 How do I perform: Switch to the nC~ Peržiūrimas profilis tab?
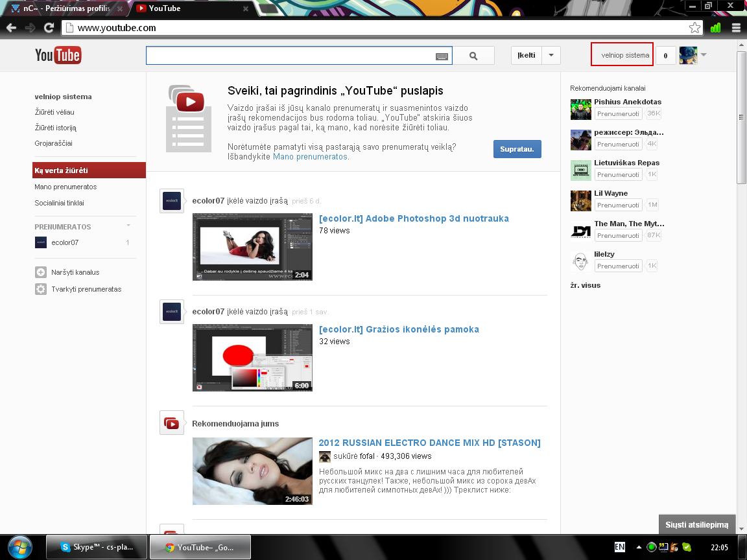point(67,8)
